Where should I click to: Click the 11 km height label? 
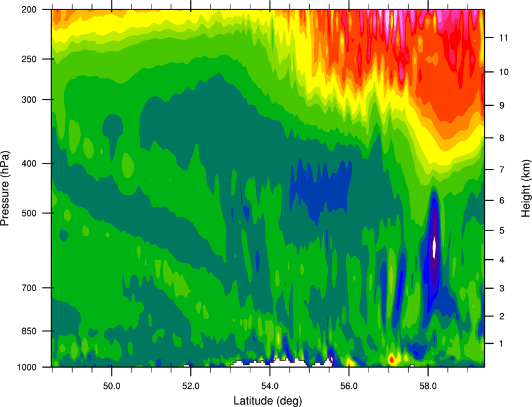(x=503, y=38)
